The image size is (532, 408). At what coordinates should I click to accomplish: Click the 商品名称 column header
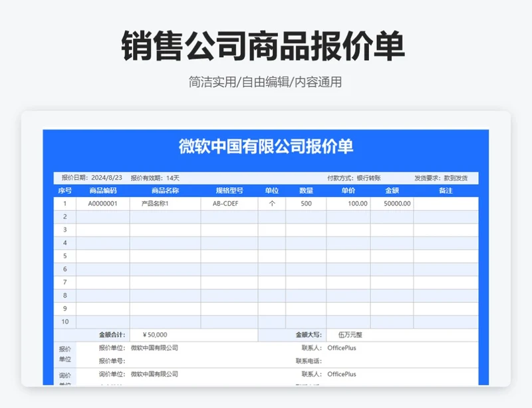[165, 190]
